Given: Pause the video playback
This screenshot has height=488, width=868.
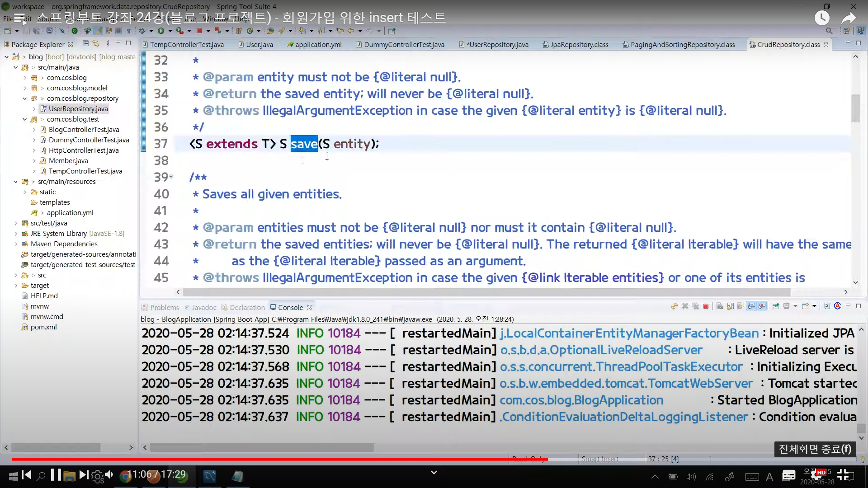Looking at the screenshot, I should pos(56,475).
